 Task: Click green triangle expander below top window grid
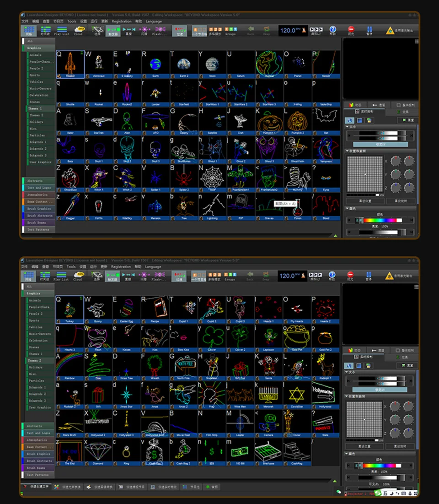(335, 236)
